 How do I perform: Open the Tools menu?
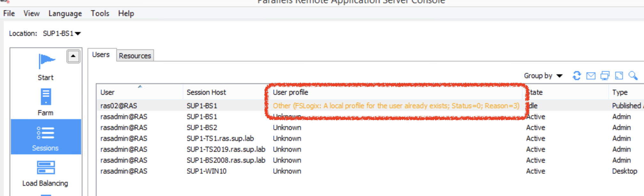click(100, 13)
